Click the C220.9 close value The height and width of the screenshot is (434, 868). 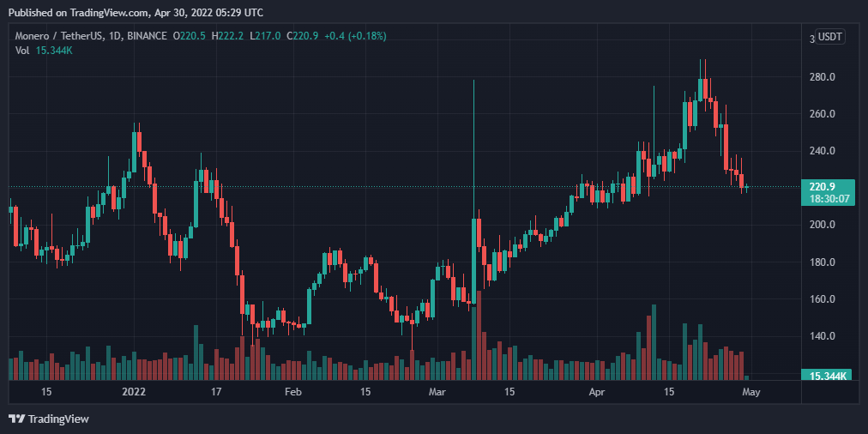click(x=302, y=36)
